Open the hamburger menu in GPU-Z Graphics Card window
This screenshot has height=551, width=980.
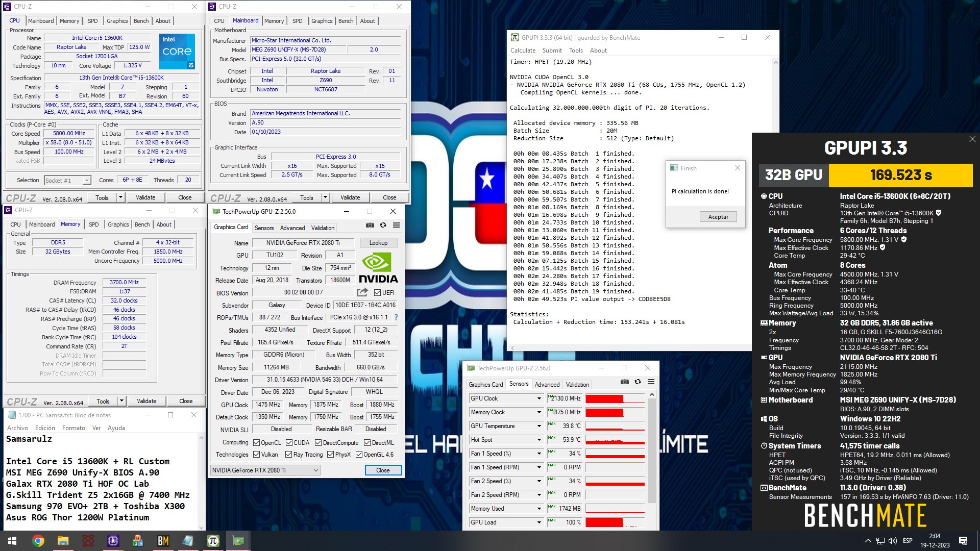coord(396,225)
